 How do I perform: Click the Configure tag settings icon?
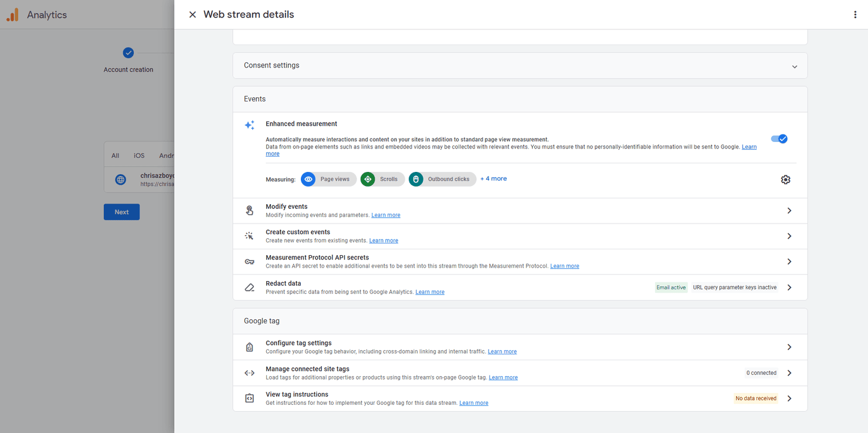pos(249,347)
